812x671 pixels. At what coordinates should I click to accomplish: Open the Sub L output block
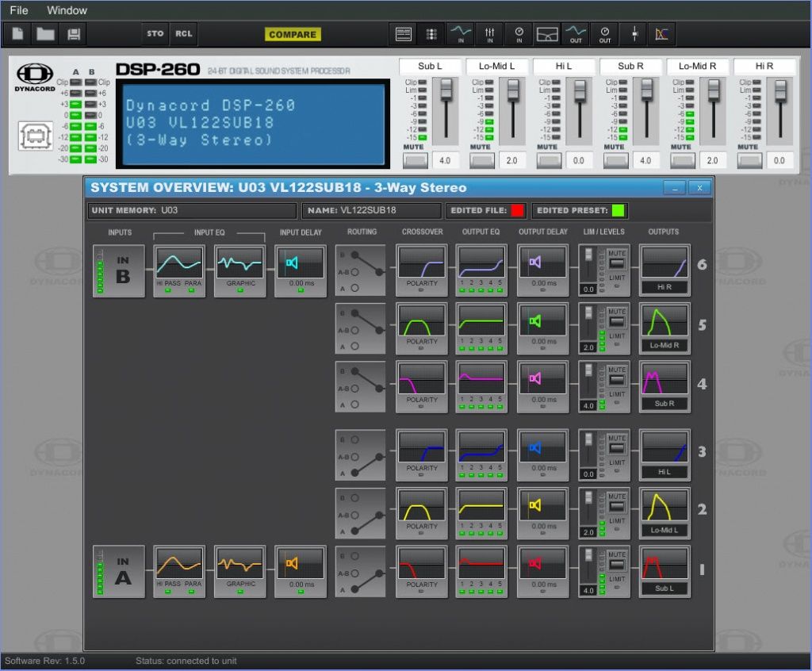click(x=665, y=572)
